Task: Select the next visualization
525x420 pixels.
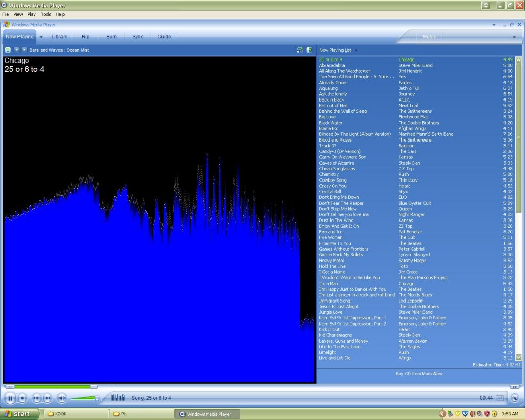Action: tap(24, 50)
